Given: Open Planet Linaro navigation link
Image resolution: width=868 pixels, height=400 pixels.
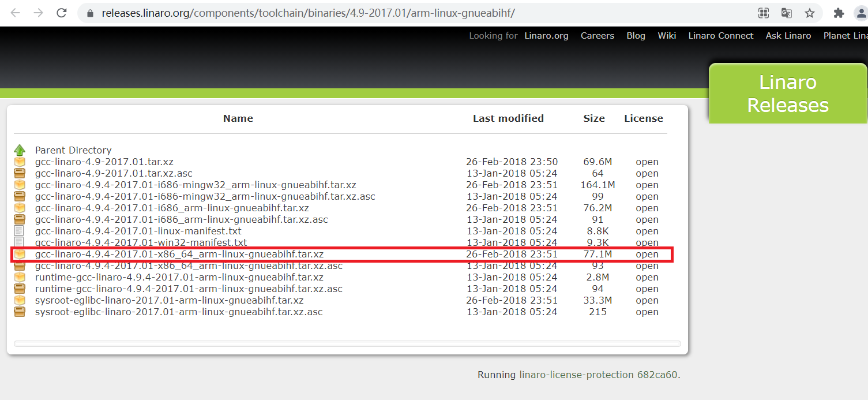Looking at the screenshot, I should 846,36.
